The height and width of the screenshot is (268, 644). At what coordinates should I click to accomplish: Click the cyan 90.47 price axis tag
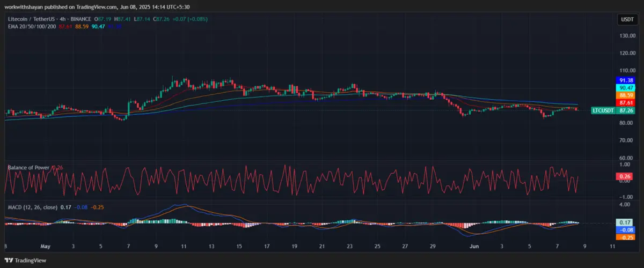pyautogui.click(x=626, y=88)
